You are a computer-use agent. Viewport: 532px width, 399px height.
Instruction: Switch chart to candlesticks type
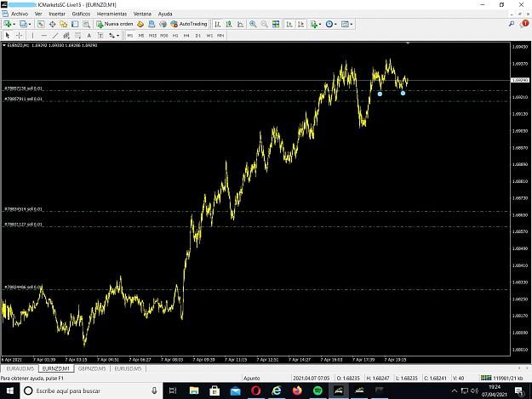[229, 24]
